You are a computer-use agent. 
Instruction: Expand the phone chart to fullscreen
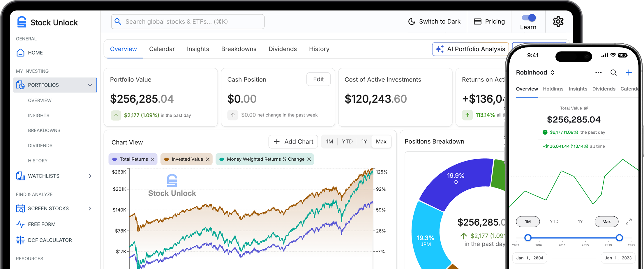629,222
